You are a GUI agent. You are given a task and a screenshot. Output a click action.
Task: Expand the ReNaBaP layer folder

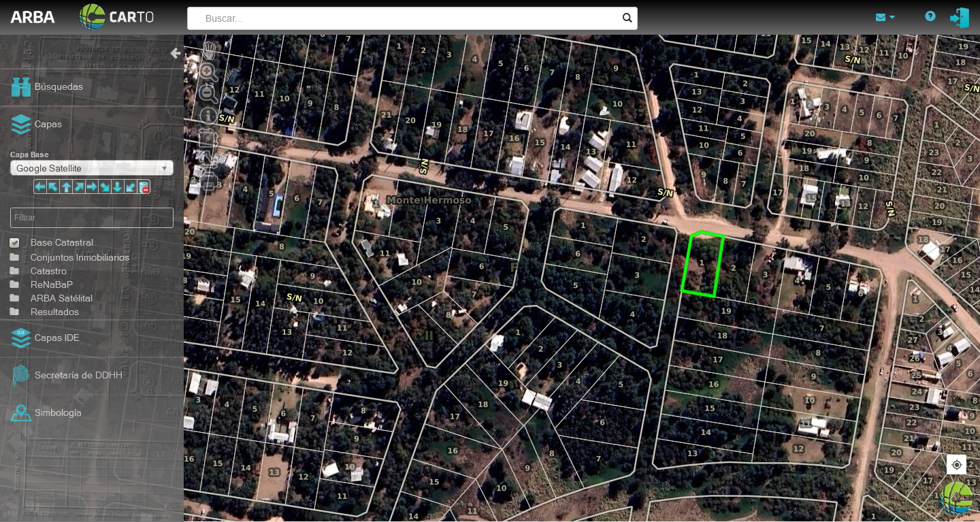51,284
